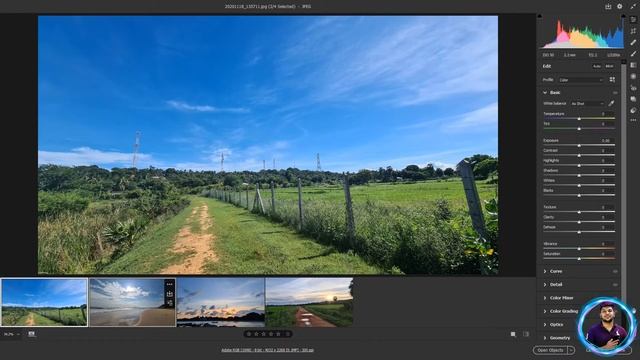
Task: Open the Snapshots panel icon
Action: pos(633,99)
